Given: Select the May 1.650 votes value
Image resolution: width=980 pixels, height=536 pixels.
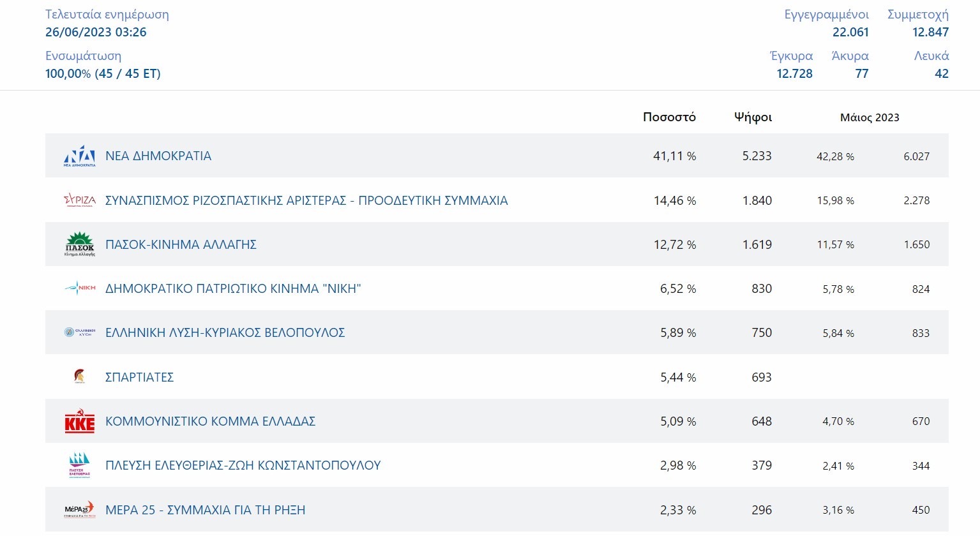Looking at the screenshot, I should [x=916, y=244].
